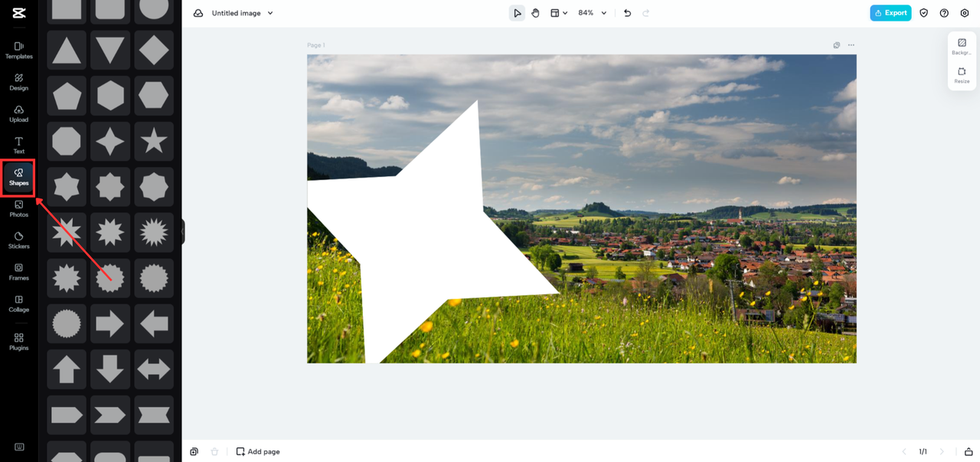Insert the scalloped seal beside right arrow
Screen dimensions: 980x462
point(67,324)
